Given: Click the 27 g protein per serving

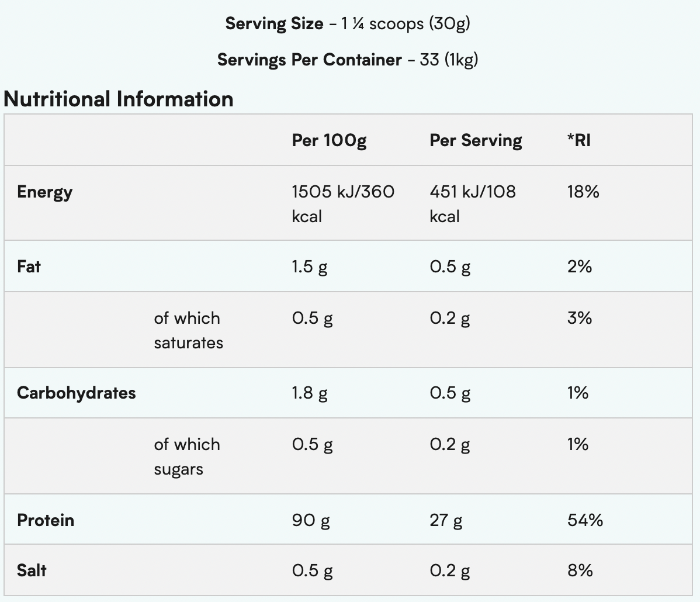Looking at the screenshot, I should (x=446, y=520).
